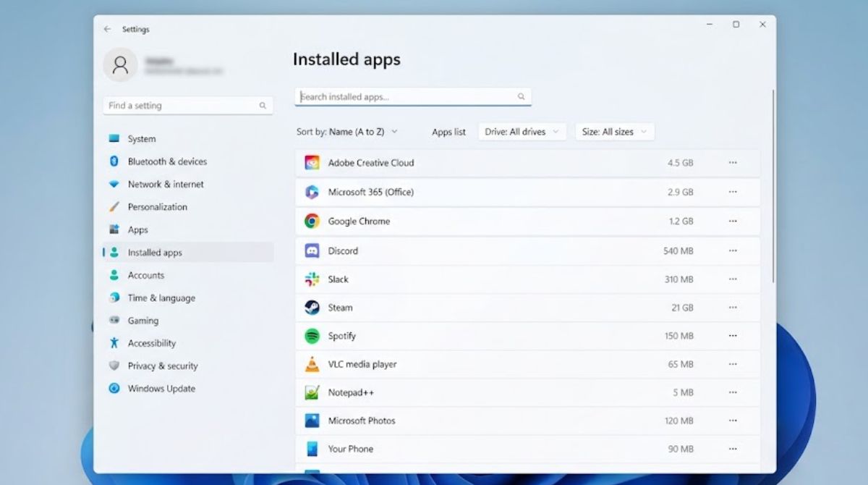
Task: Open the Size: All sizes dropdown
Action: point(615,132)
